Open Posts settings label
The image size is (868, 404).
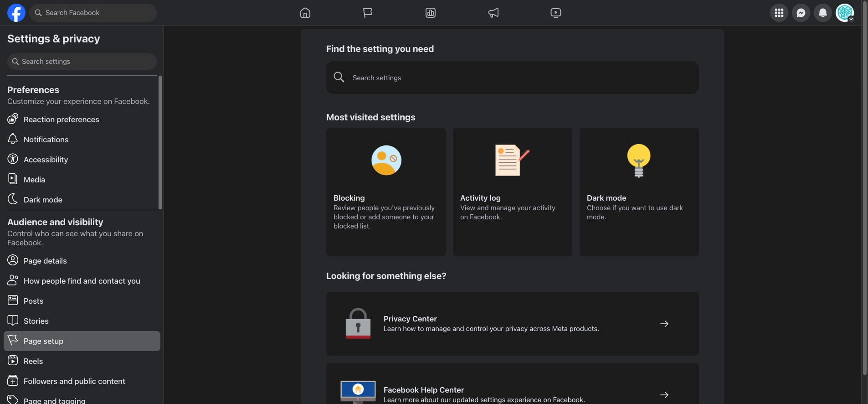point(33,301)
